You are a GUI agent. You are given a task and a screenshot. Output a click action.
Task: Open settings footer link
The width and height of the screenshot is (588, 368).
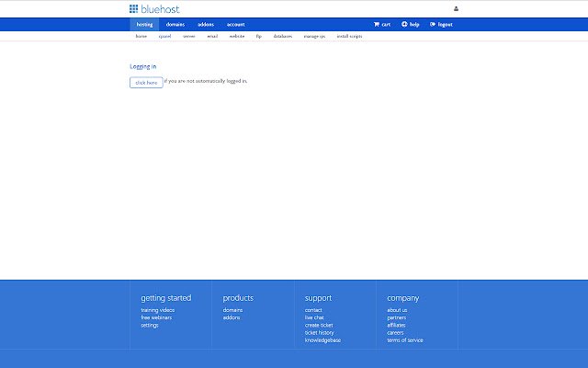[x=150, y=325]
